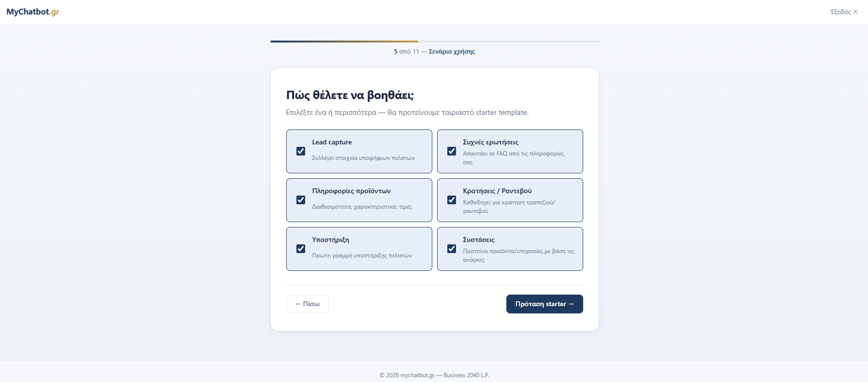This screenshot has height=382, width=868.
Task: Click the Συχνές ερωτήσεις card description
Action: [513, 158]
